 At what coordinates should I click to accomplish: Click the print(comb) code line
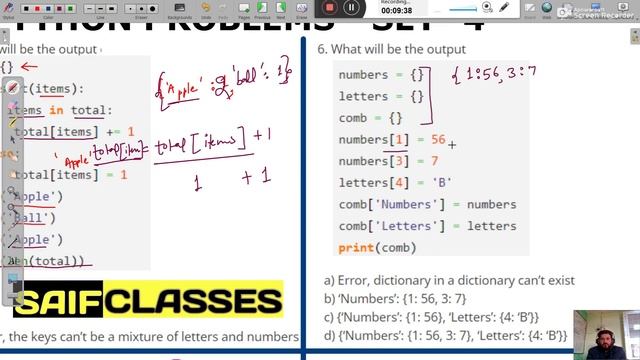[x=377, y=248]
